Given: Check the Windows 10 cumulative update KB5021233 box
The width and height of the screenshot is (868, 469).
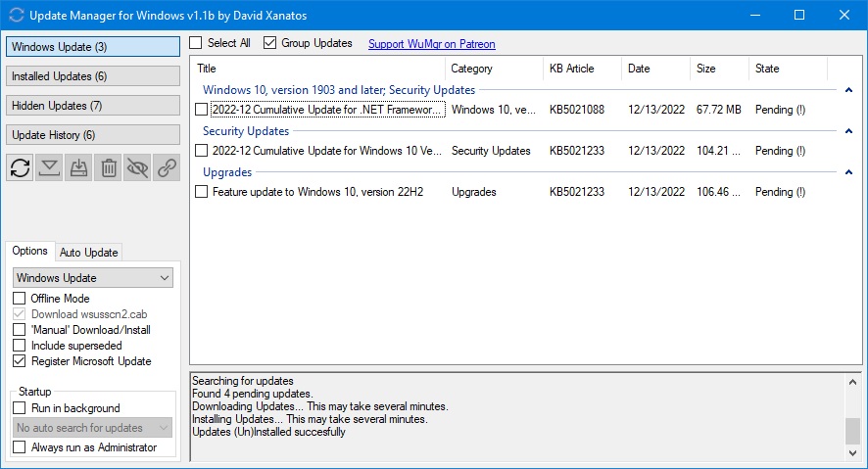Looking at the screenshot, I should coord(202,151).
